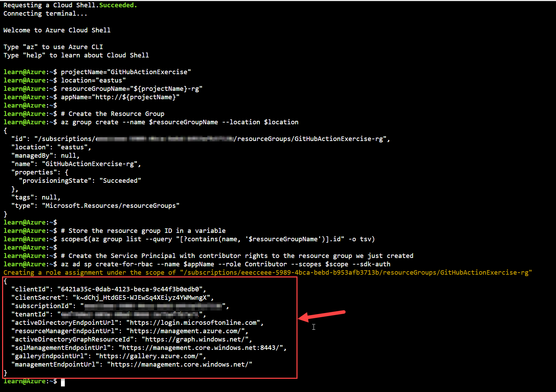Click the "name": "GitHubActionExercise-rg" output line

click(x=76, y=164)
